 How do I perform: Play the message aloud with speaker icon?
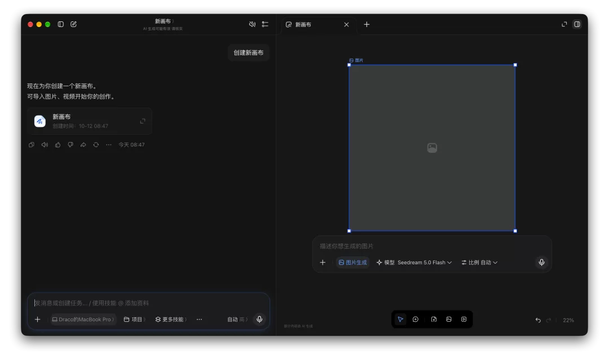pos(45,145)
